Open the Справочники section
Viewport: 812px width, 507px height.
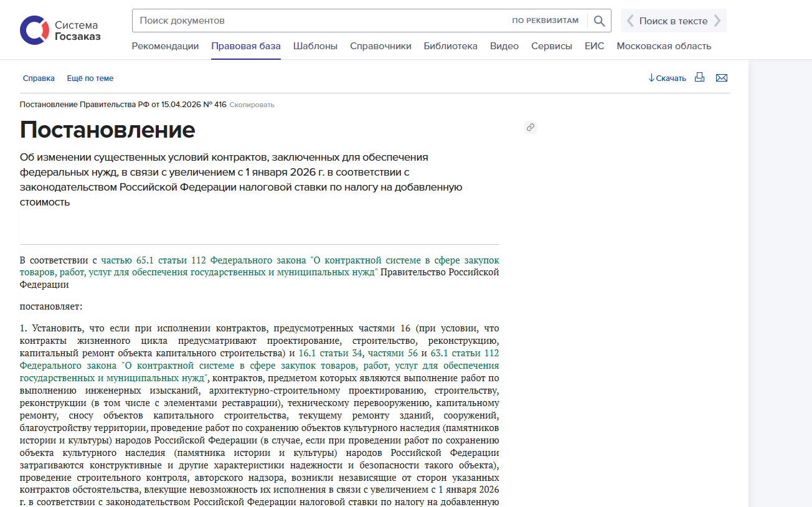point(380,46)
